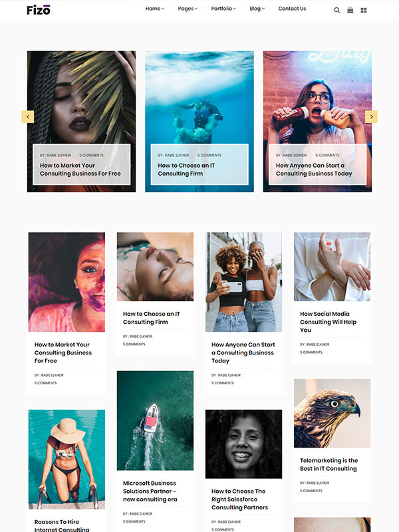Open 'Microsoft Business Solutions Partner' article title

[150, 491]
